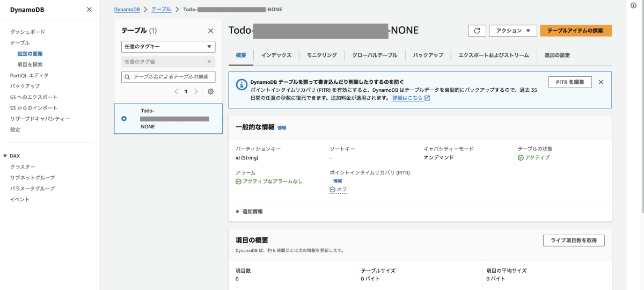This screenshot has width=644, height=290.
Task: Open table list settings gear
Action: tap(210, 92)
